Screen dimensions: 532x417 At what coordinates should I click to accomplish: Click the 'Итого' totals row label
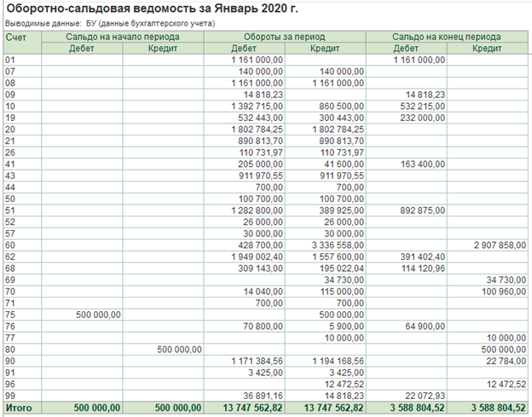coord(17,408)
